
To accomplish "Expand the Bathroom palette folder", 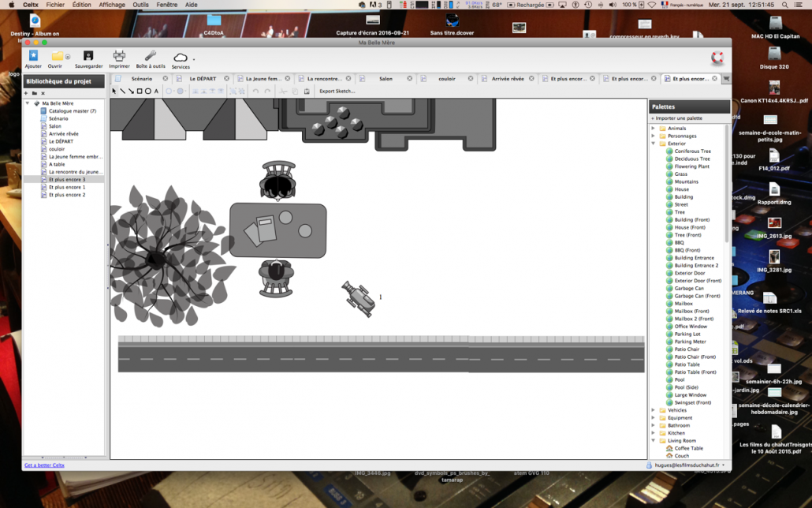I will pyautogui.click(x=653, y=426).
